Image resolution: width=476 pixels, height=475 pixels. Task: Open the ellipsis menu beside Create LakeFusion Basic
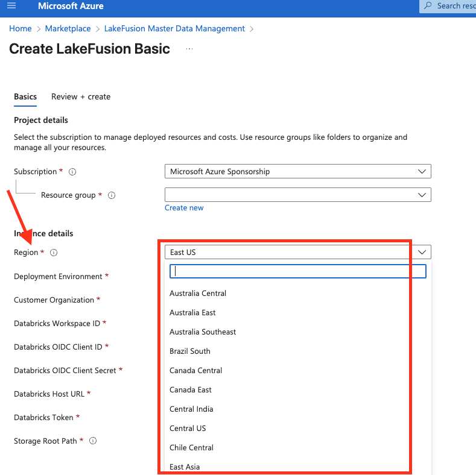(189, 49)
